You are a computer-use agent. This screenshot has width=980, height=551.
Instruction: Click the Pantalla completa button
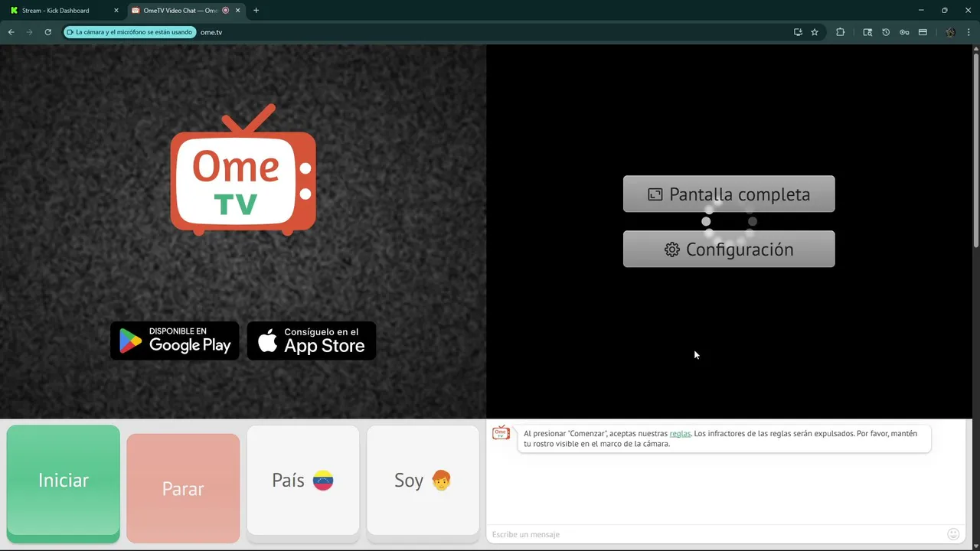(729, 194)
